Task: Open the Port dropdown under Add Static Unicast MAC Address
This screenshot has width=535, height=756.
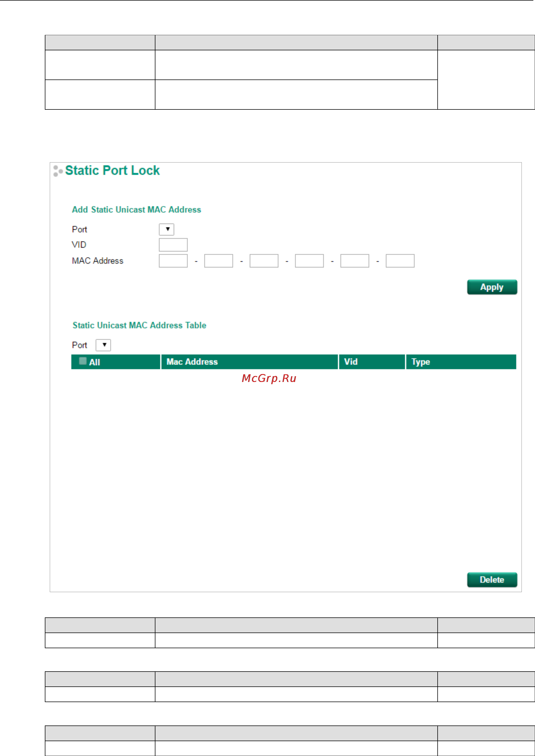Action: [166, 229]
